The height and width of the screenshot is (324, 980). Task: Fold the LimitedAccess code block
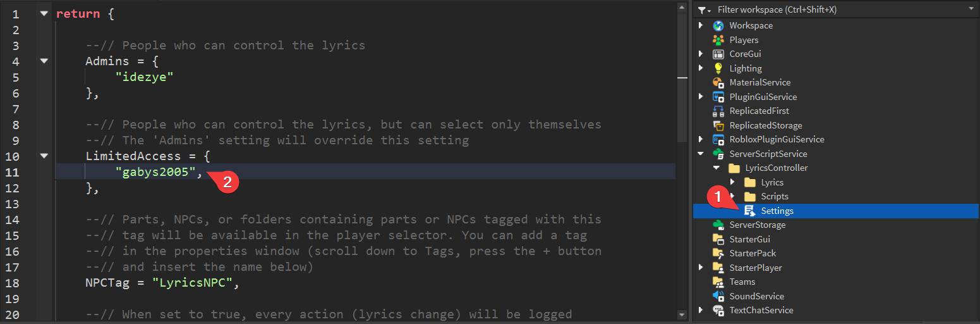[44, 156]
